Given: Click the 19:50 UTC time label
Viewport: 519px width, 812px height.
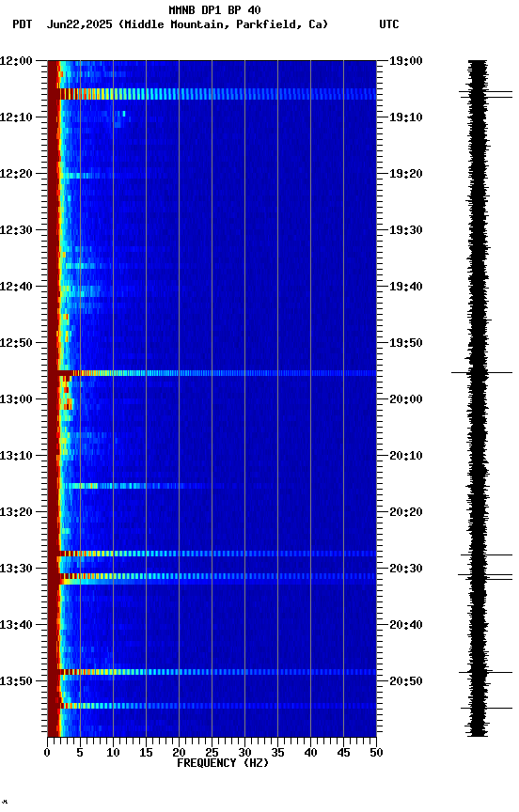Looking at the screenshot, I should coord(406,343).
